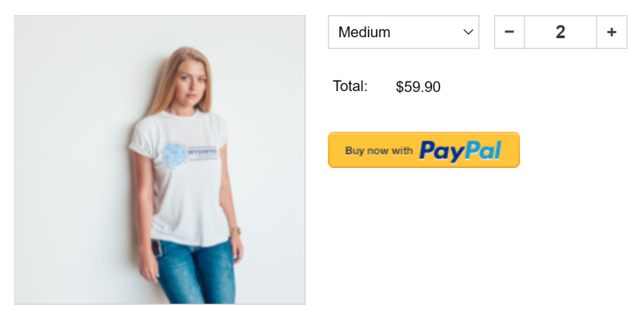The width and height of the screenshot is (644, 319).
Task: Decrease quantity using the minus button
Action: pos(510,32)
